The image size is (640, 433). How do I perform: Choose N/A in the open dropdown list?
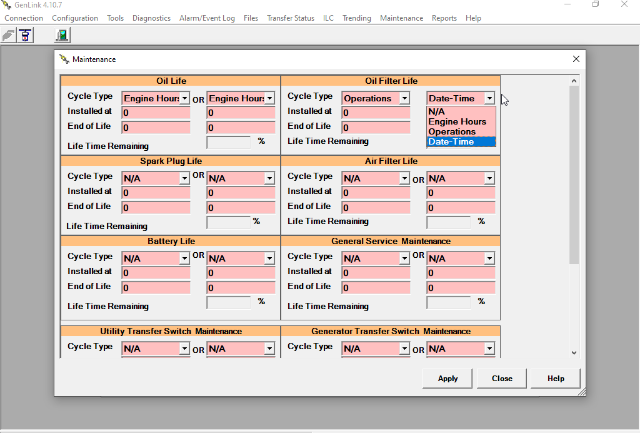click(x=461, y=112)
